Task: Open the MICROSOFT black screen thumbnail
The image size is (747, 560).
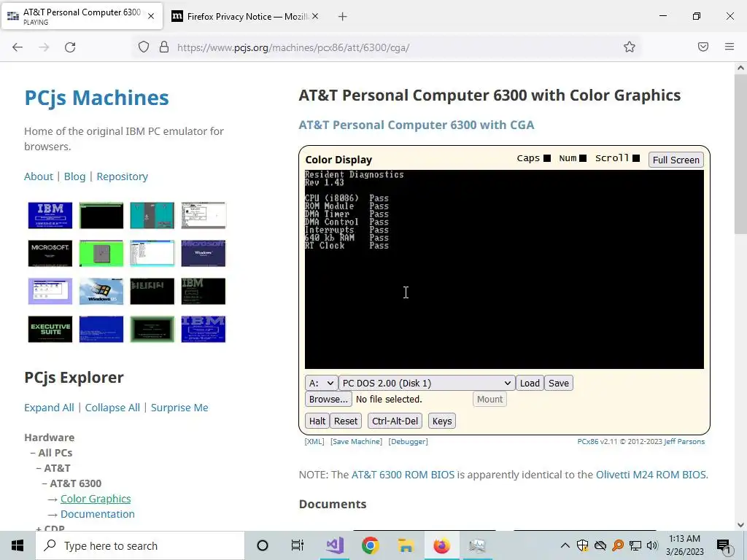Action: point(50,253)
